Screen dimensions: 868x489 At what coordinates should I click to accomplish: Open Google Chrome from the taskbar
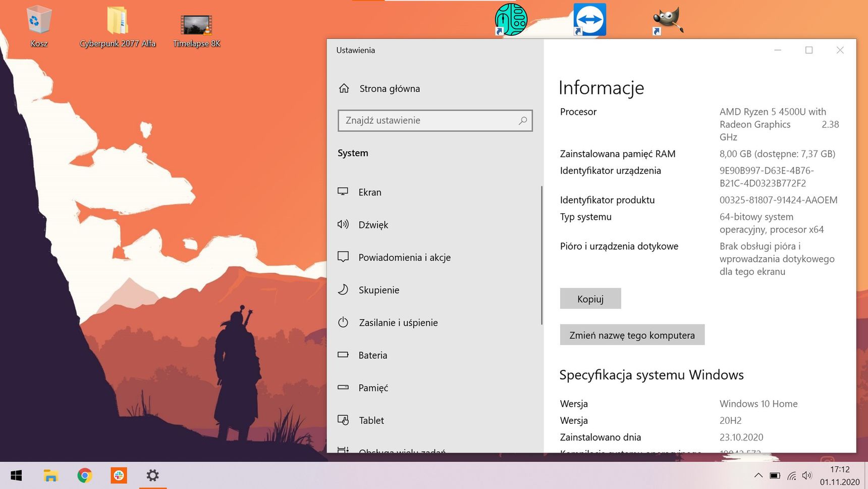[85, 475]
